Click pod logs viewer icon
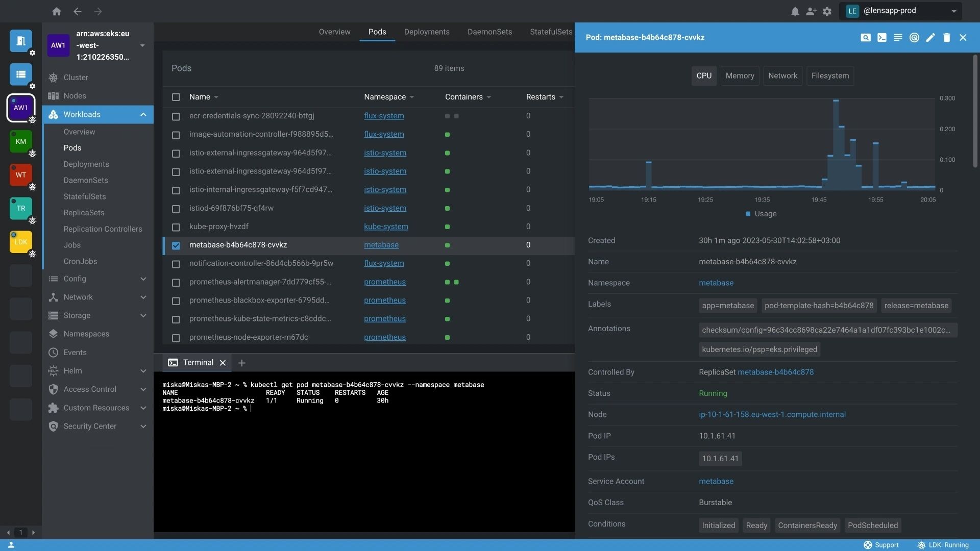 click(x=897, y=37)
